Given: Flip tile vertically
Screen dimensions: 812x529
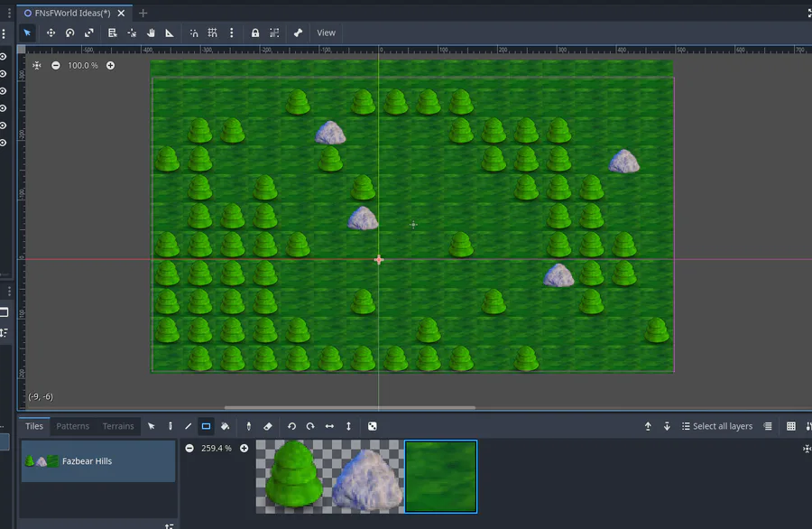Looking at the screenshot, I should [348, 426].
